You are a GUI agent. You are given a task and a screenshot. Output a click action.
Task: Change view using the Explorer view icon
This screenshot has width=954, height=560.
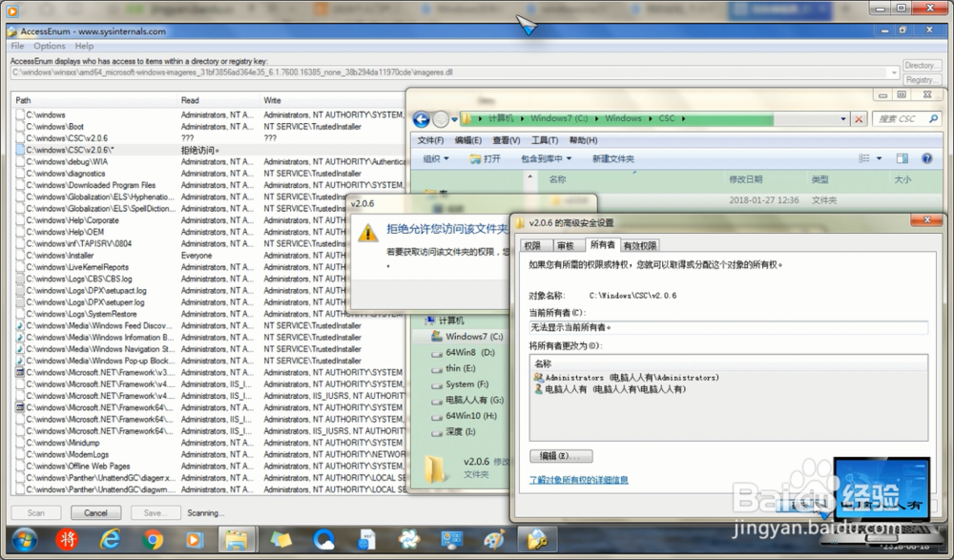point(864,158)
